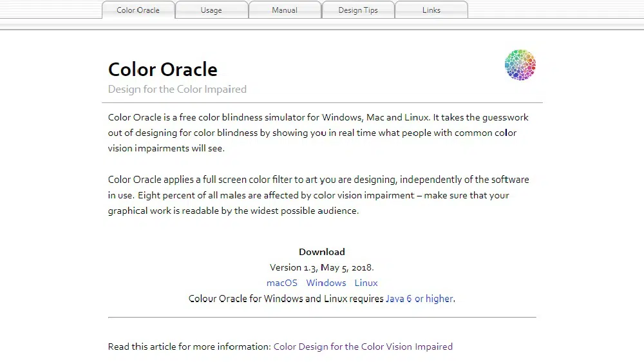Click the colorful Color Oracle logo icon

click(520, 65)
